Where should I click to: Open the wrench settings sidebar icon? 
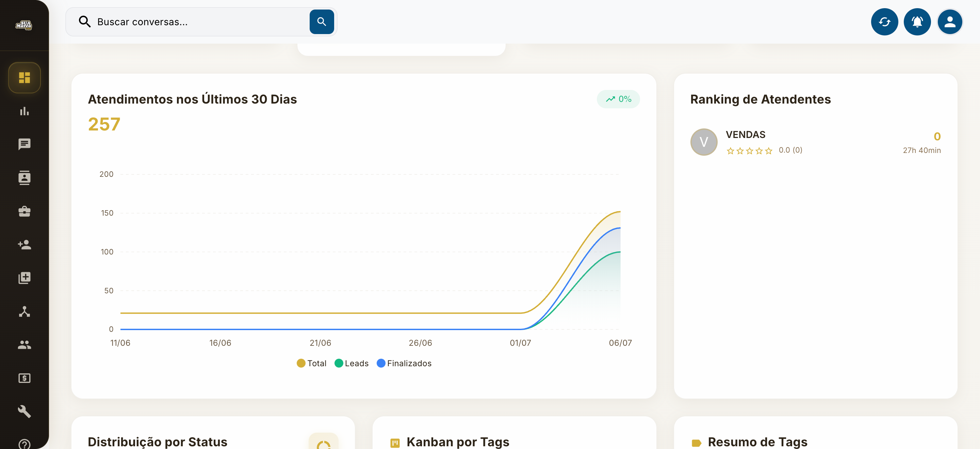(x=24, y=411)
